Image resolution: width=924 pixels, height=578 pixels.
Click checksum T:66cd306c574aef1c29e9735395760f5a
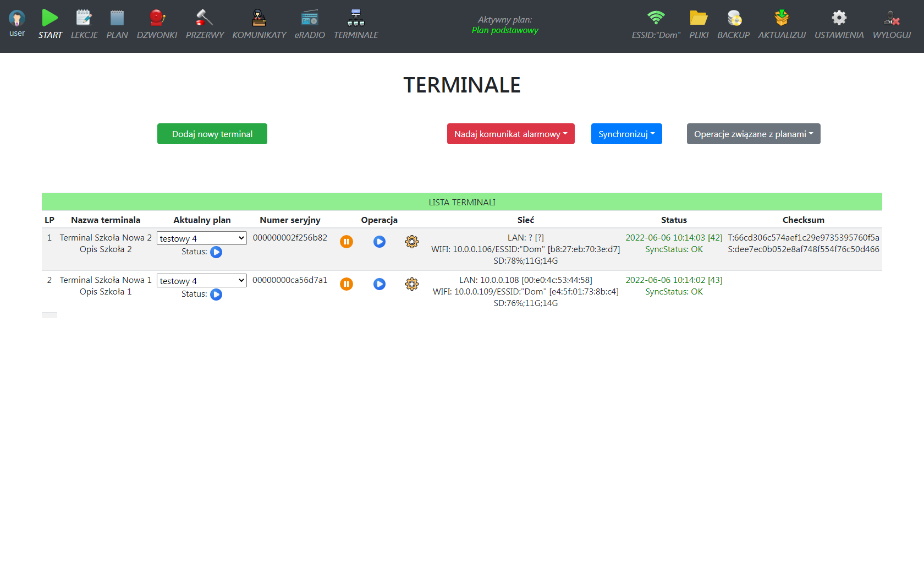pyautogui.click(x=804, y=237)
